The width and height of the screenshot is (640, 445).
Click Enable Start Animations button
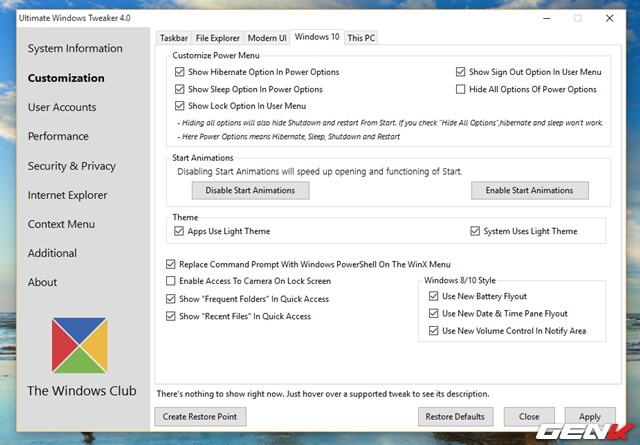click(x=529, y=190)
